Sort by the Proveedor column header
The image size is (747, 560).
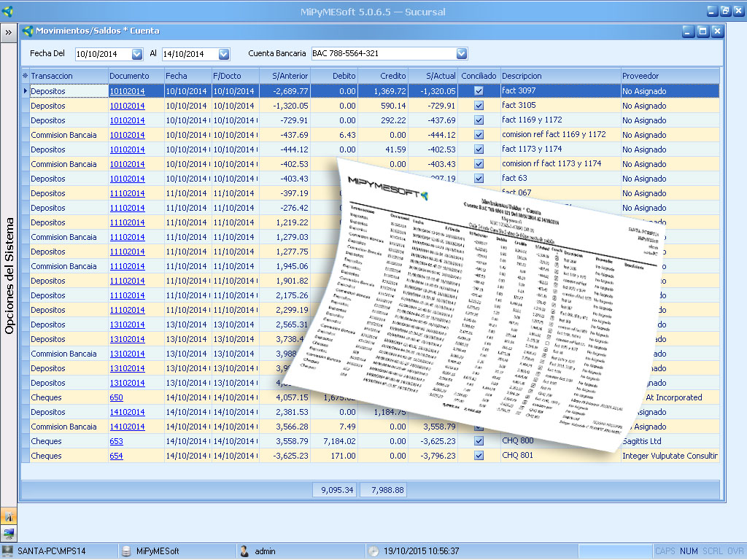pos(670,76)
